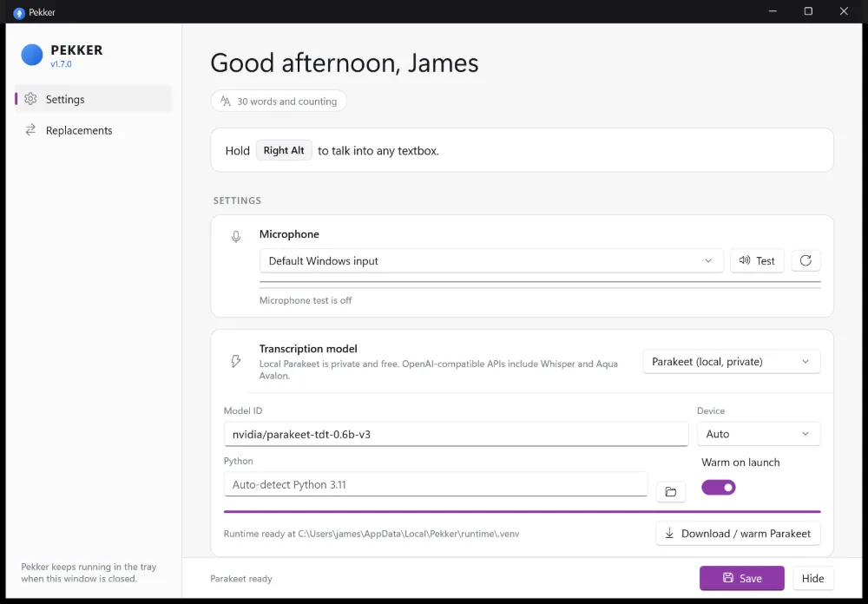This screenshot has height=604, width=868.
Task: Click the Warm on launch label
Action: [740, 463]
